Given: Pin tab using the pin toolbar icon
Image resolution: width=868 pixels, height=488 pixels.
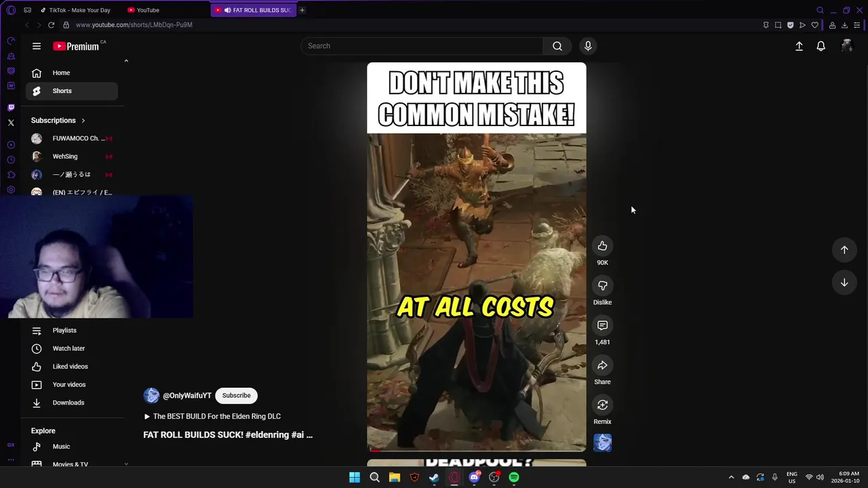Looking at the screenshot, I should 766,25.
